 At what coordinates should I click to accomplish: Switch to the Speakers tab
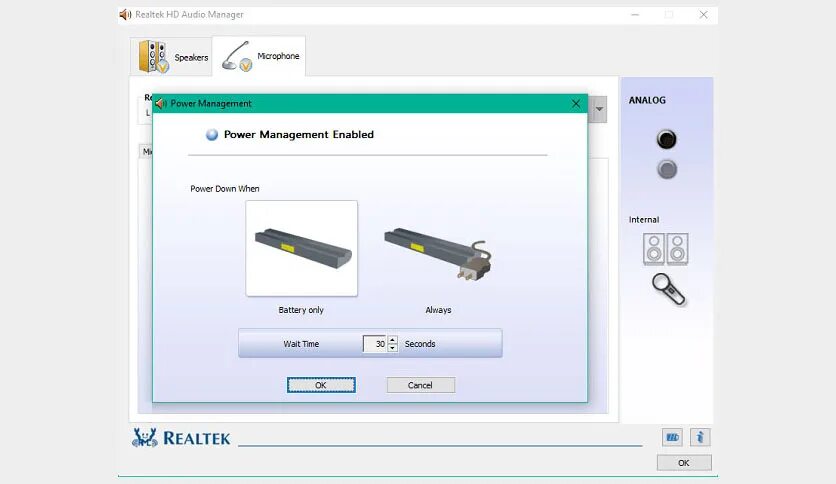172,57
